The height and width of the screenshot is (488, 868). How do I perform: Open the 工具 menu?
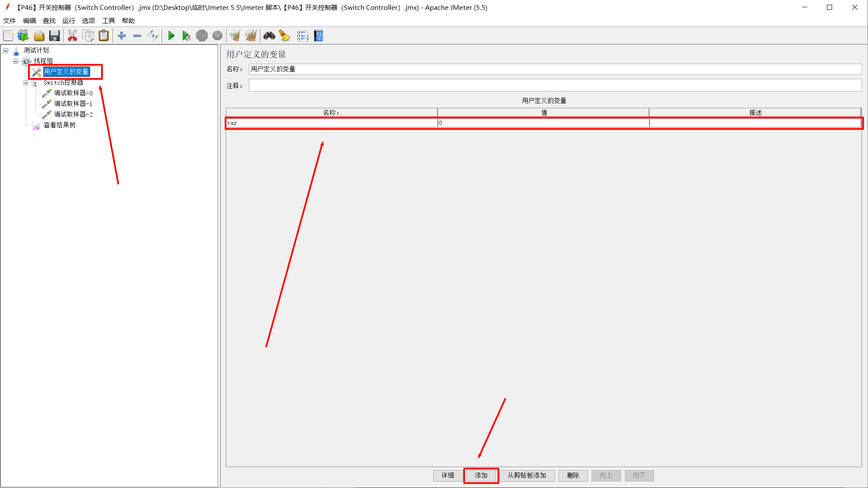tap(109, 21)
